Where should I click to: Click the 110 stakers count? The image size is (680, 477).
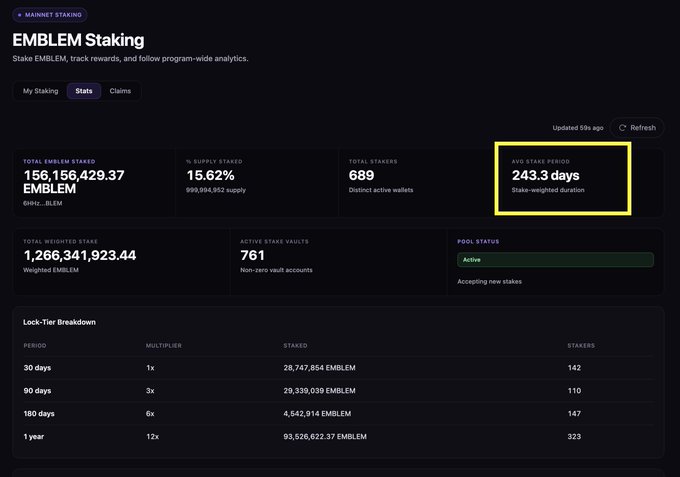(574, 391)
